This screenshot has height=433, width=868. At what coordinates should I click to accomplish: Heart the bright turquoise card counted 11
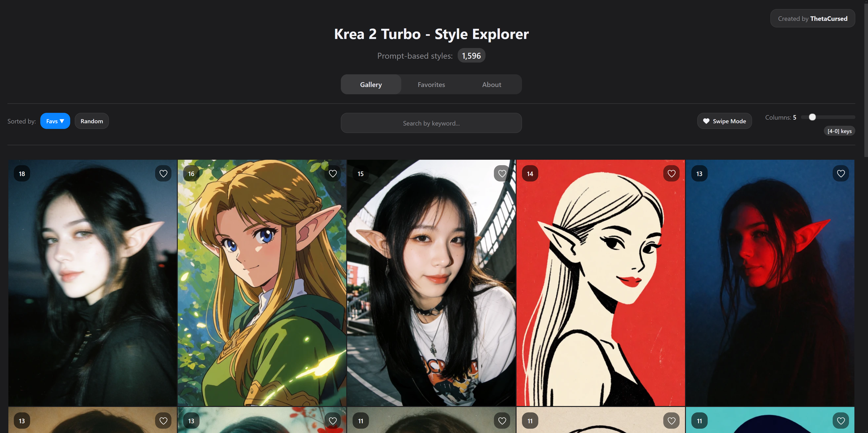click(x=841, y=421)
